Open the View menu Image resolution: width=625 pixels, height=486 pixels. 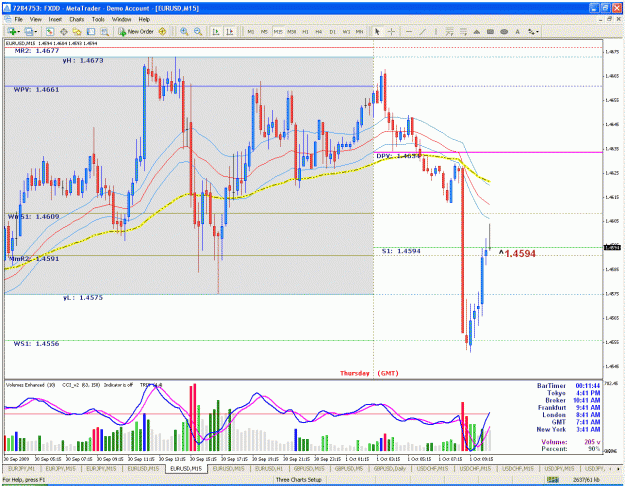(x=35, y=19)
